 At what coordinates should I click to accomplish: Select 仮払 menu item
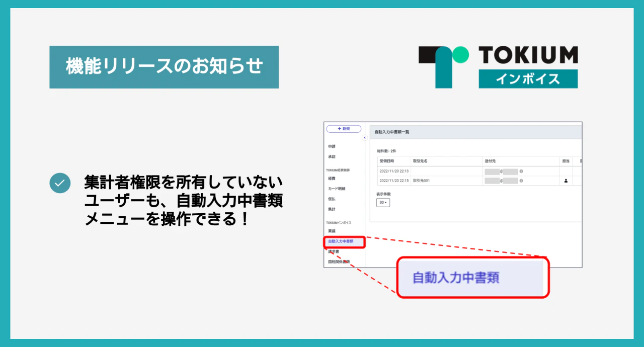point(332,199)
